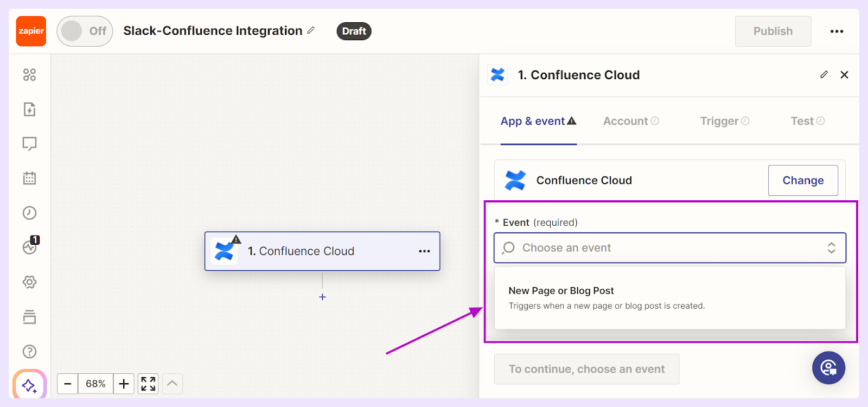Open the settings gear sidebar icon
The width and height of the screenshot is (868, 407).
click(29, 282)
